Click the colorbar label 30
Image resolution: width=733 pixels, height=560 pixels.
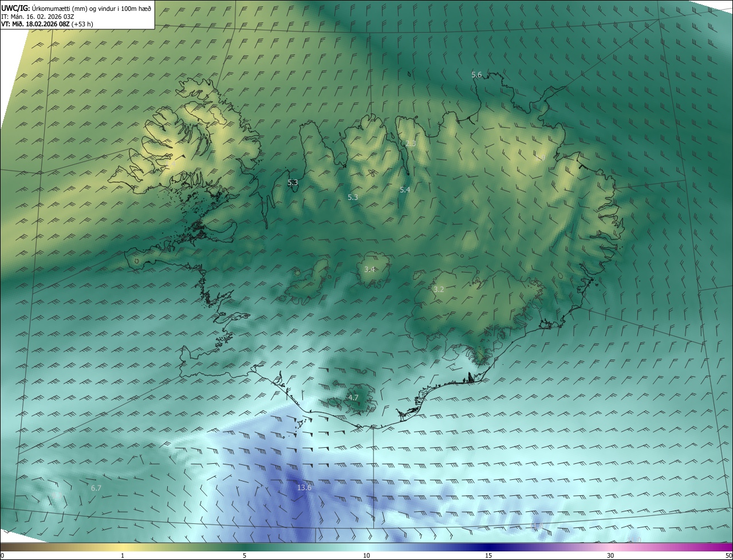[x=610, y=555]
